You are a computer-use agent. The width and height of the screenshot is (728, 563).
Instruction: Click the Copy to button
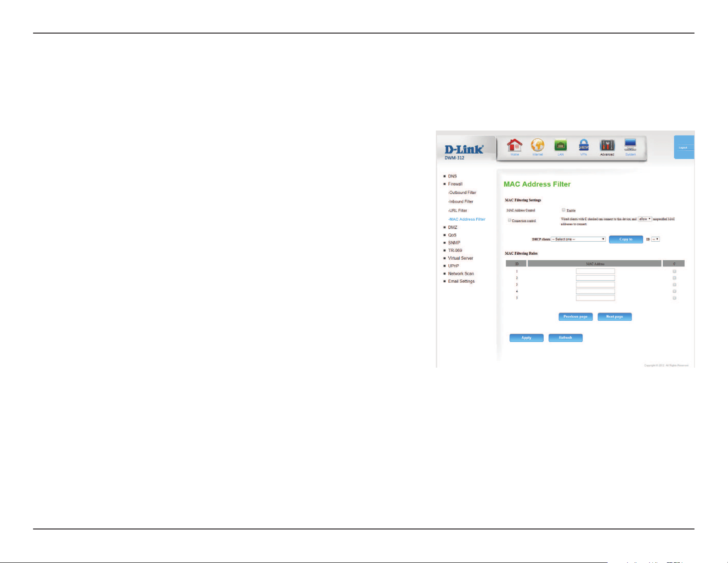[626, 239]
